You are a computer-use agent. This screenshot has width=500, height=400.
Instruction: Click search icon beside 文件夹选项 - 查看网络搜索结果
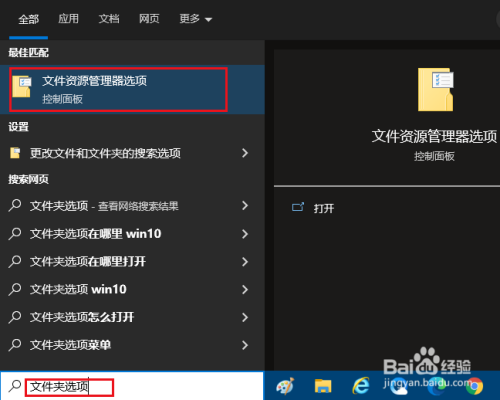point(15,205)
